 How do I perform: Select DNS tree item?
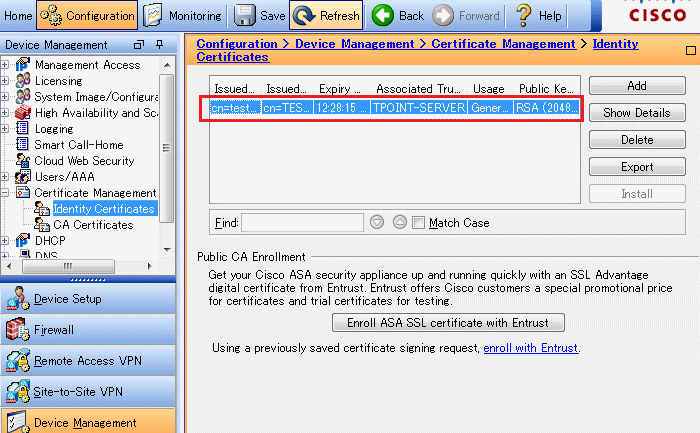pos(46,255)
